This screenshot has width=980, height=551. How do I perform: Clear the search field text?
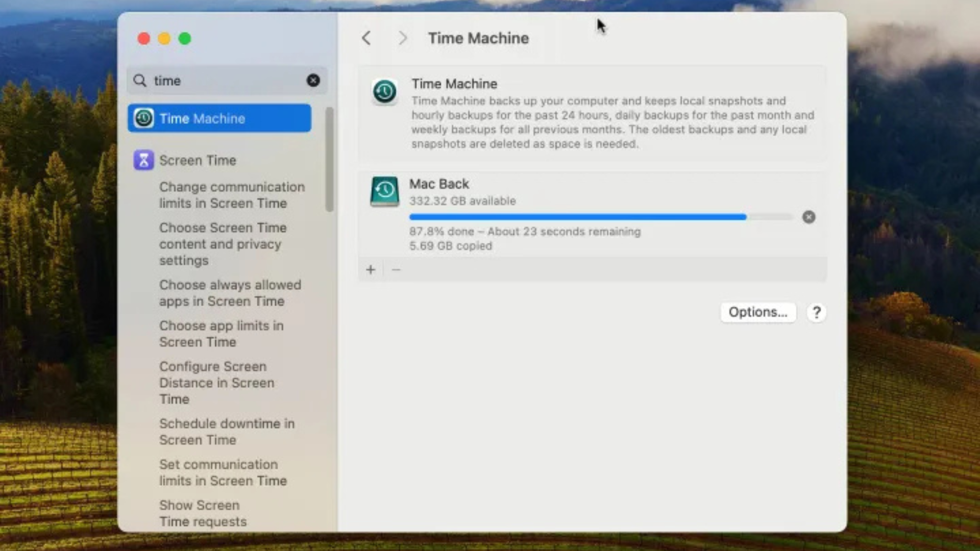coord(313,80)
